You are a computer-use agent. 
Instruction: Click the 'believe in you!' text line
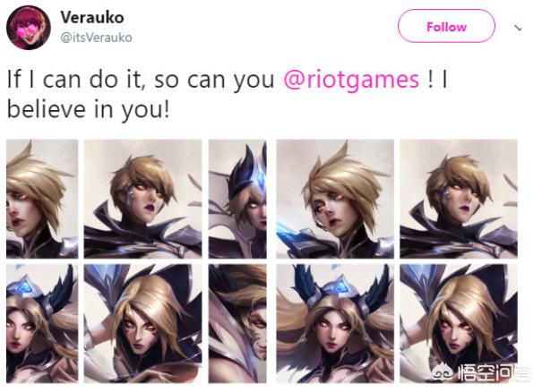tap(89, 109)
